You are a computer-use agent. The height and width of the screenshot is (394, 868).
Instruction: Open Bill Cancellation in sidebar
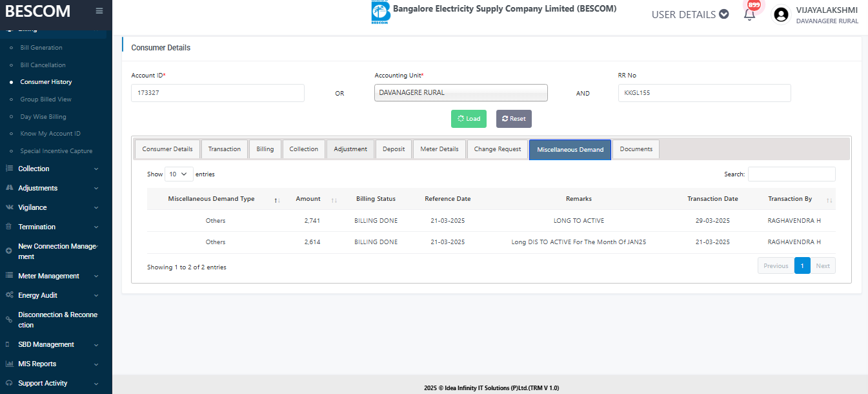pos(43,65)
